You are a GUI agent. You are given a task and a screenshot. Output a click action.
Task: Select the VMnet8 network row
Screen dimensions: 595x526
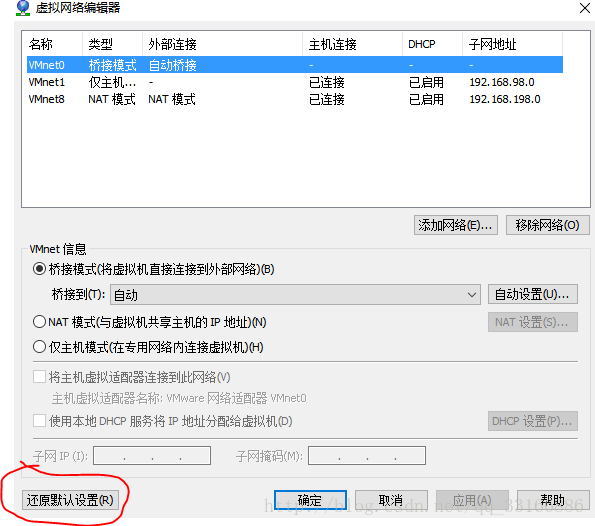tap(295, 99)
